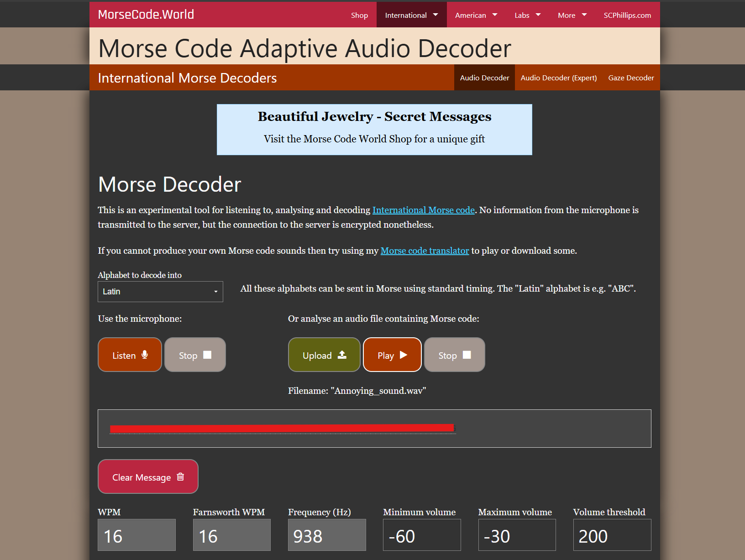Click the Minimum volume input field
Viewport: 745px width, 560px height.
pyautogui.click(x=422, y=535)
